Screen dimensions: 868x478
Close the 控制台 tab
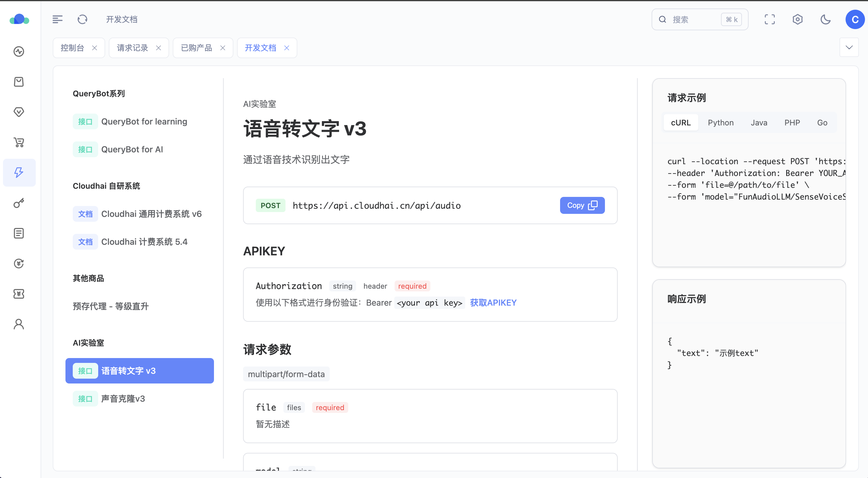click(x=95, y=48)
